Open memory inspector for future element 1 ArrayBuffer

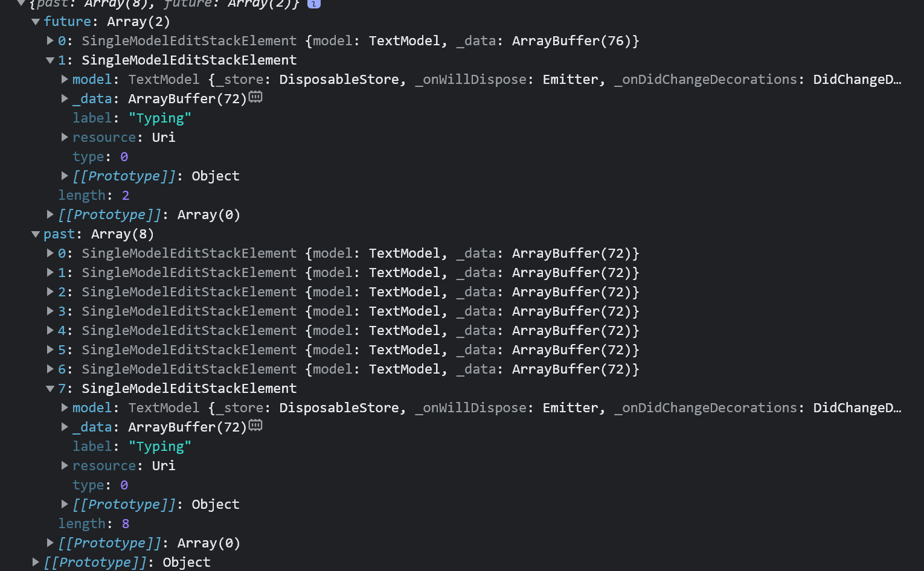[x=255, y=97]
